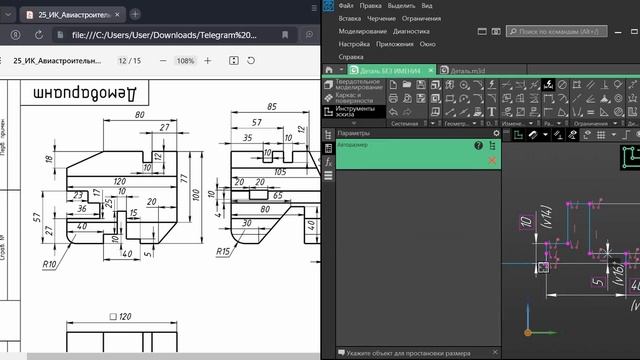
Task: Cancel Autodimension with the red X
Action: 492,160
